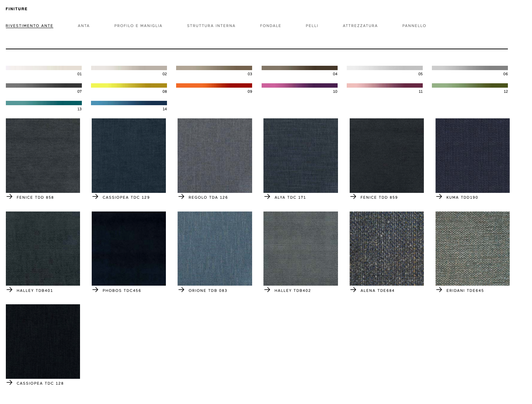Click the arrow icon next to Cassiopea TDC 129
The width and height of the screenshot is (532, 404).
point(95,197)
